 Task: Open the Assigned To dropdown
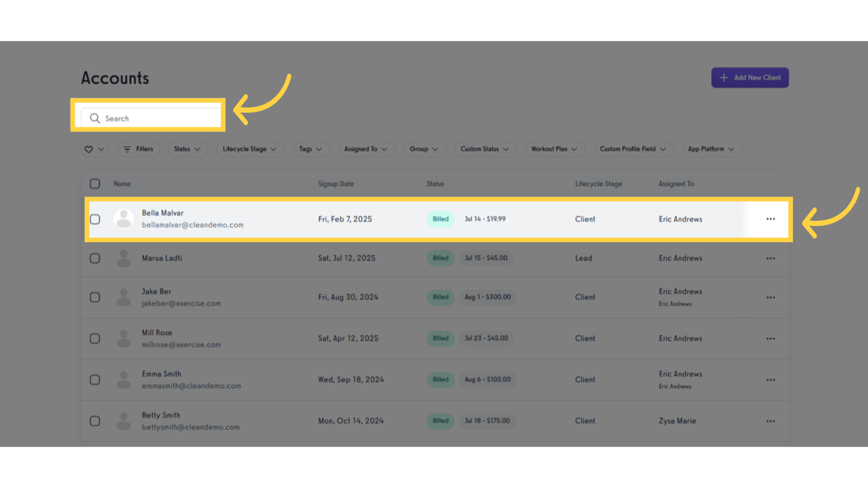tap(366, 149)
